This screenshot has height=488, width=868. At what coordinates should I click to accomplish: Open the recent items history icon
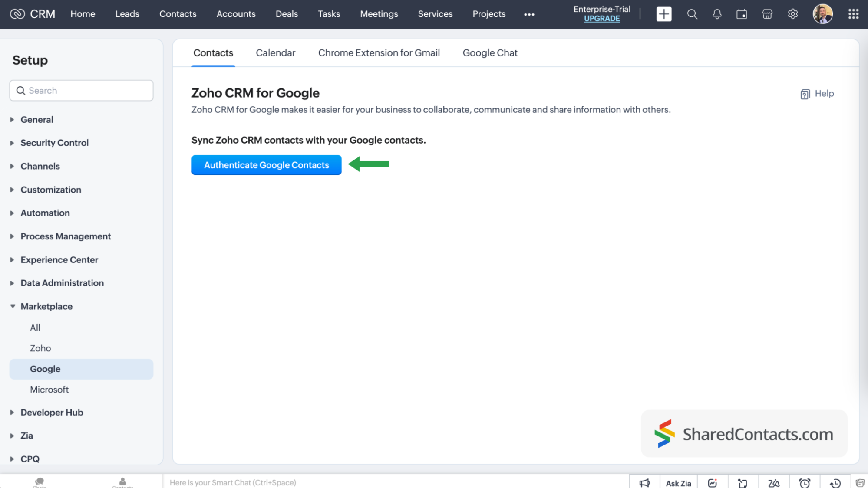click(x=835, y=483)
